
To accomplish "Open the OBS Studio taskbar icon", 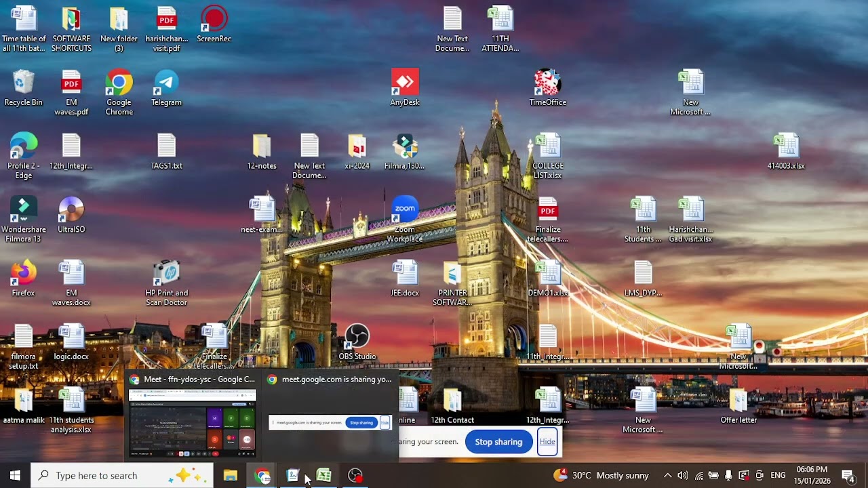I will [355, 476].
